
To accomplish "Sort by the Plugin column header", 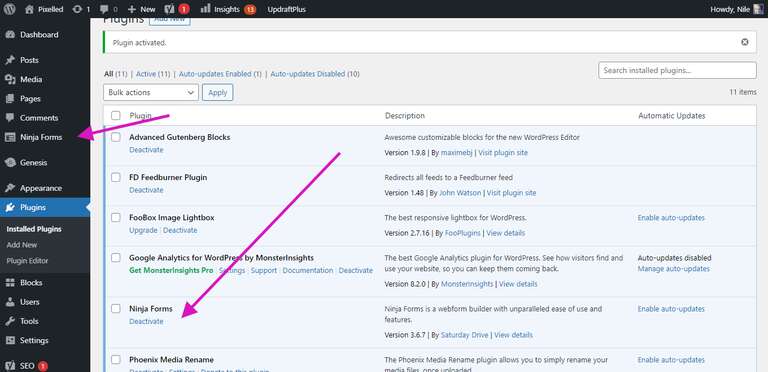I will [141, 116].
